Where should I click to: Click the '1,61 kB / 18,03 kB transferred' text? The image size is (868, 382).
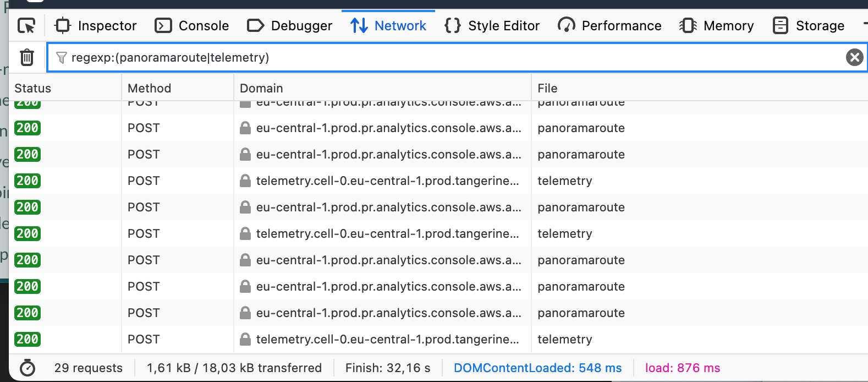234,368
